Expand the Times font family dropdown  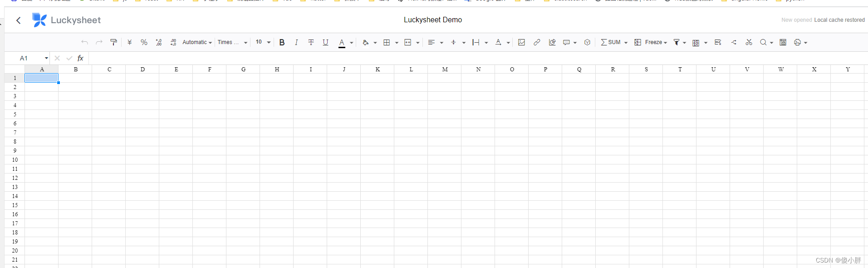coord(232,42)
